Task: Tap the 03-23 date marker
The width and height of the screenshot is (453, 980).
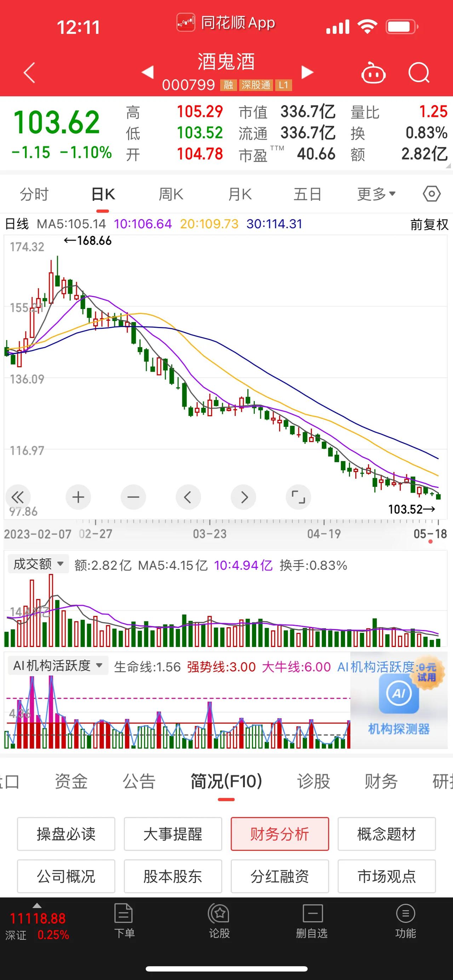Action: coord(210,534)
